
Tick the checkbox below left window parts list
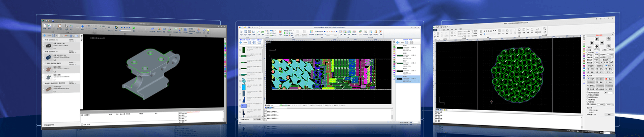pos(46,124)
